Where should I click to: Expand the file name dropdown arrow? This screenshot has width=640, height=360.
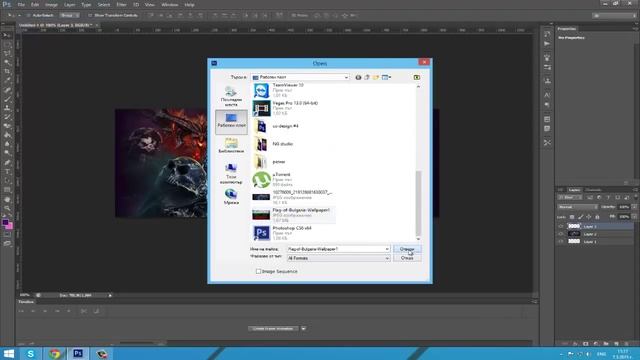click(x=387, y=249)
